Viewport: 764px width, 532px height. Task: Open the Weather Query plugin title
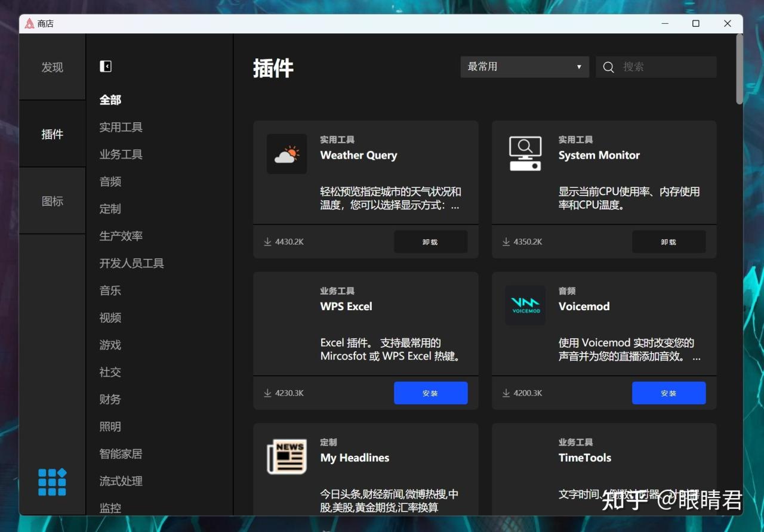[x=359, y=155]
